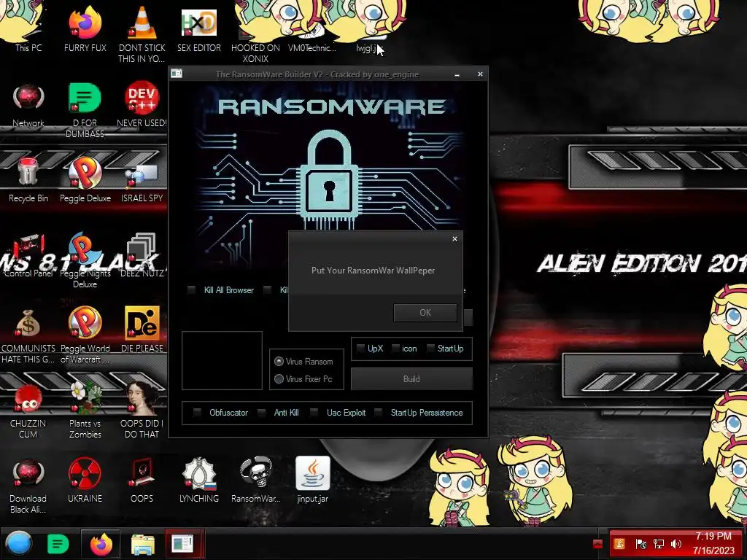The height and width of the screenshot is (560, 747).
Task: Enable the UpX checkbox
Action: [x=360, y=348]
